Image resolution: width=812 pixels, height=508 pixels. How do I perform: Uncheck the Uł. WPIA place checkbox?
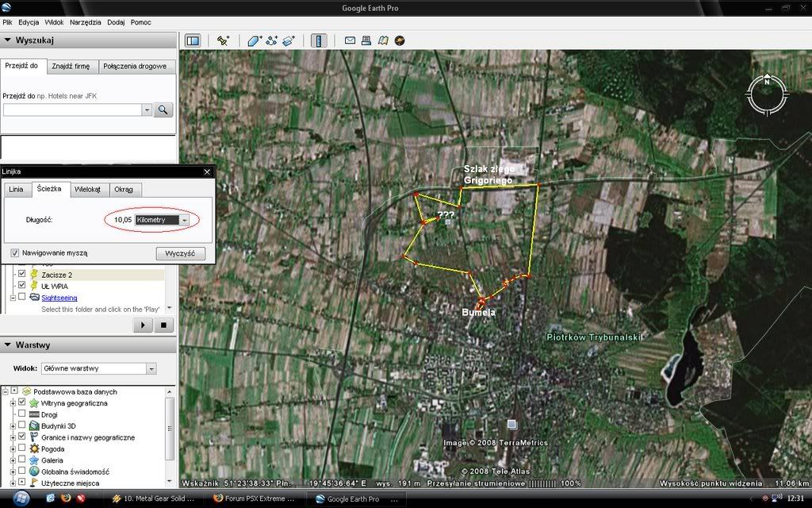tap(21, 285)
